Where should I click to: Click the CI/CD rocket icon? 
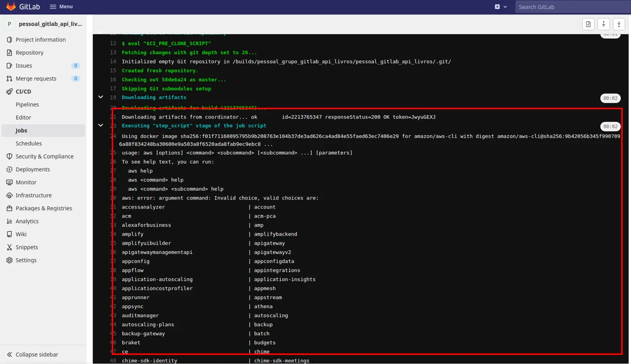pyautogui.click(x=9, y=91)
